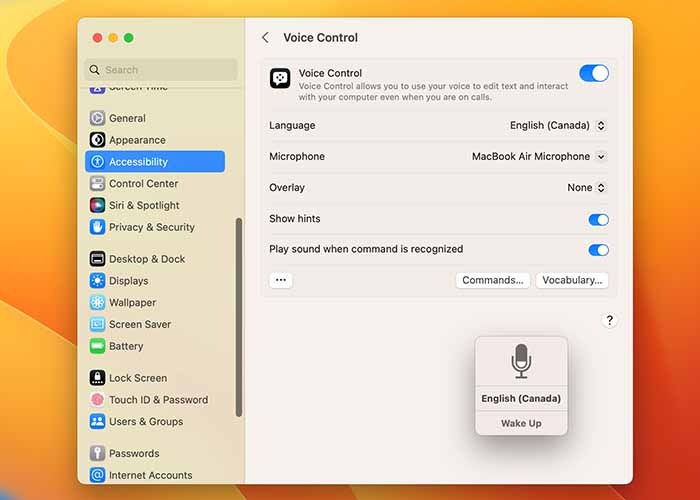Click the Touch ID fingerprint icon

click(x=97, y=400)
